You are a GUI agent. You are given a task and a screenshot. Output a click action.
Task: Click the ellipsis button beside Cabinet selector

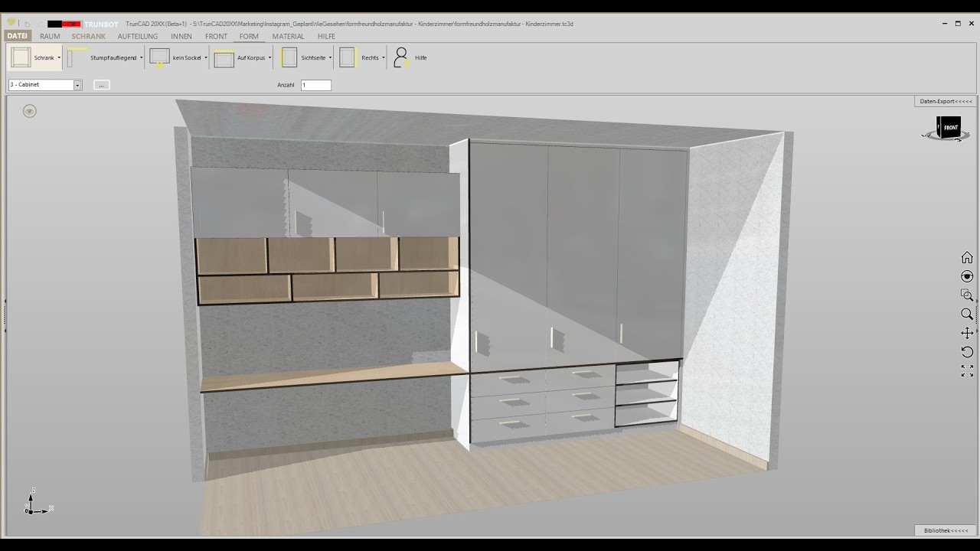(x=101, y=85)
